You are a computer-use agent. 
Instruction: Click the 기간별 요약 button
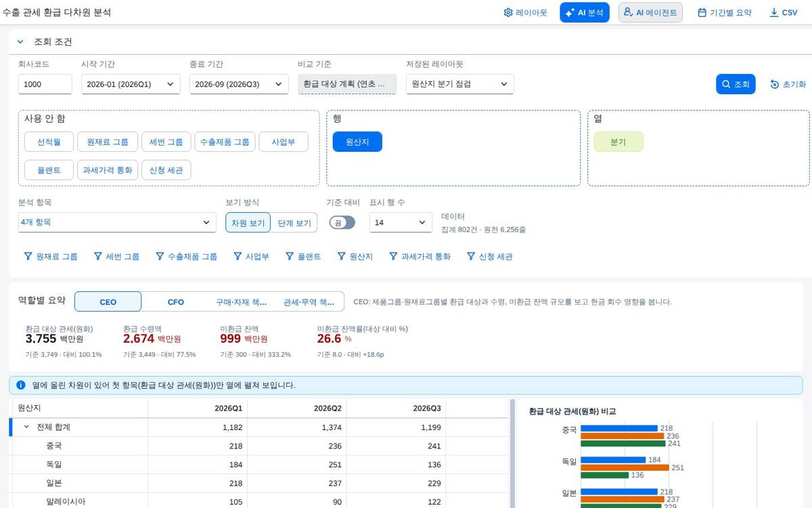(724, 12)
